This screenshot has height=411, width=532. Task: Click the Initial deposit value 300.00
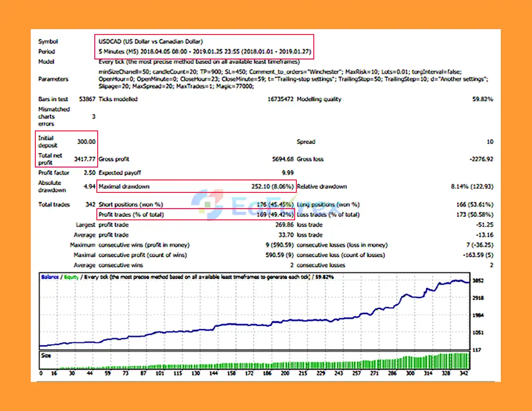point(86,142)
